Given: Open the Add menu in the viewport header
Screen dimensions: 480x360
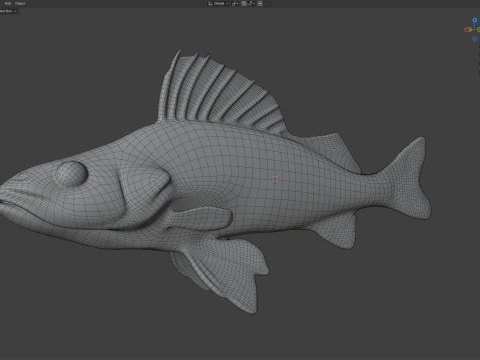Looking at the screenshot, I should (8, 3).
